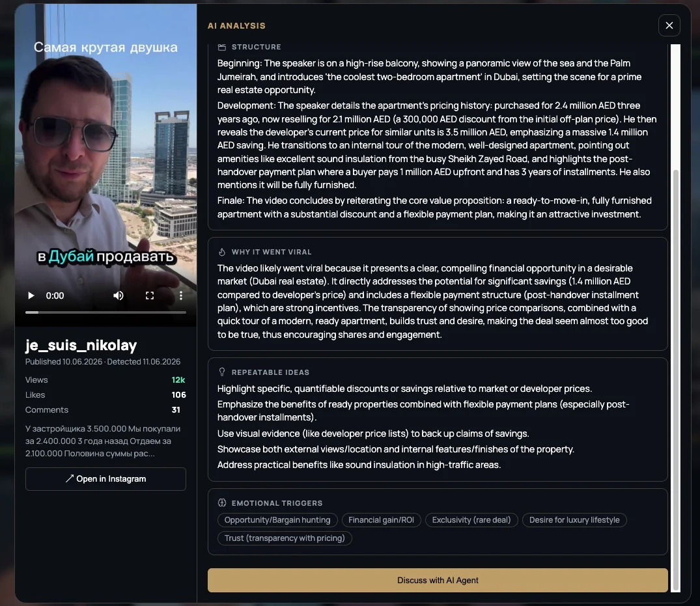Click the Likes count 106
Screen dimensions: 700x606
point(178,395)
